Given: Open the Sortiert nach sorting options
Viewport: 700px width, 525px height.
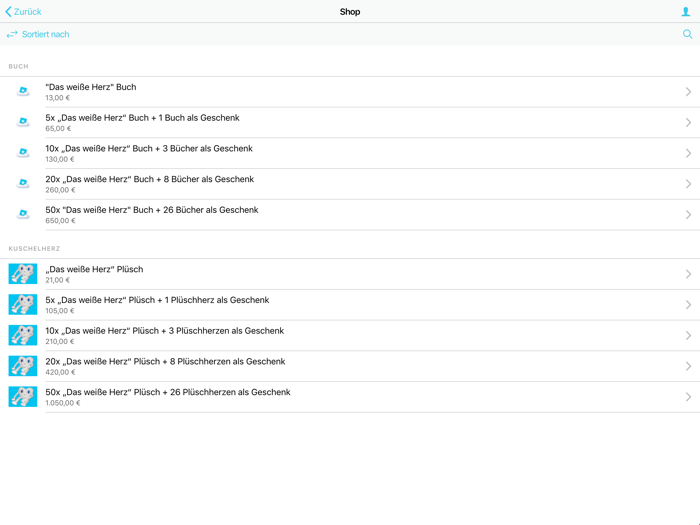Looking at the screenshot, I should 45,34.
